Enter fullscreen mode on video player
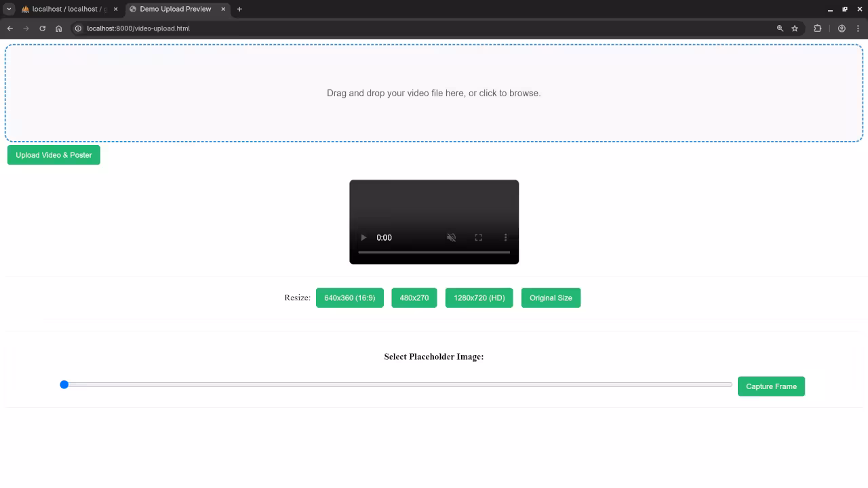This screenshot has width=868, height=488. tap(479, 237)
